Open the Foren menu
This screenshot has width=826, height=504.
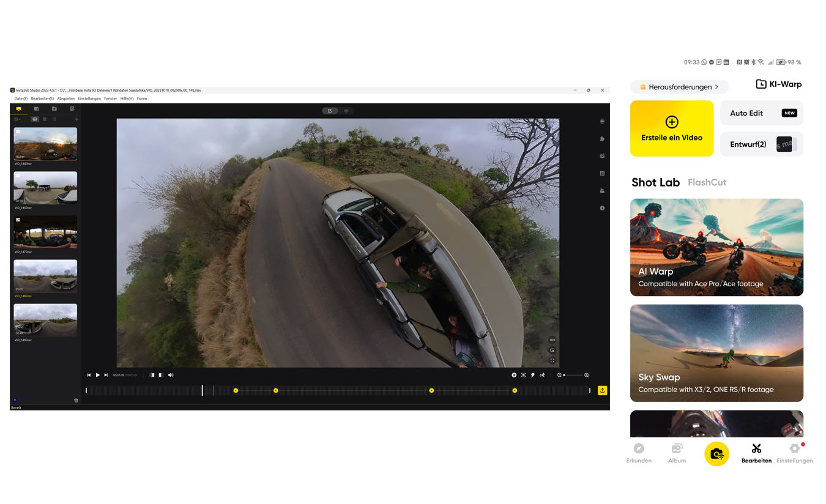tap(142, 98)
